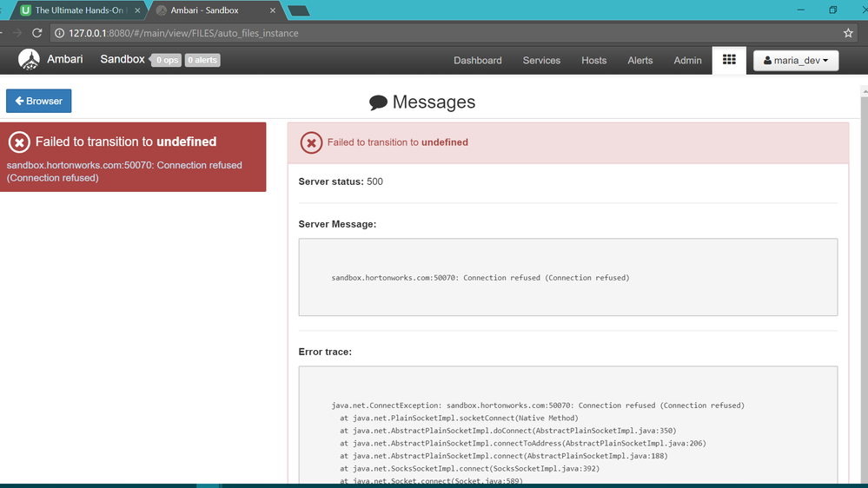Open the Services menu item
This screenshot has width=868, height=488.
tap(541, 60)
